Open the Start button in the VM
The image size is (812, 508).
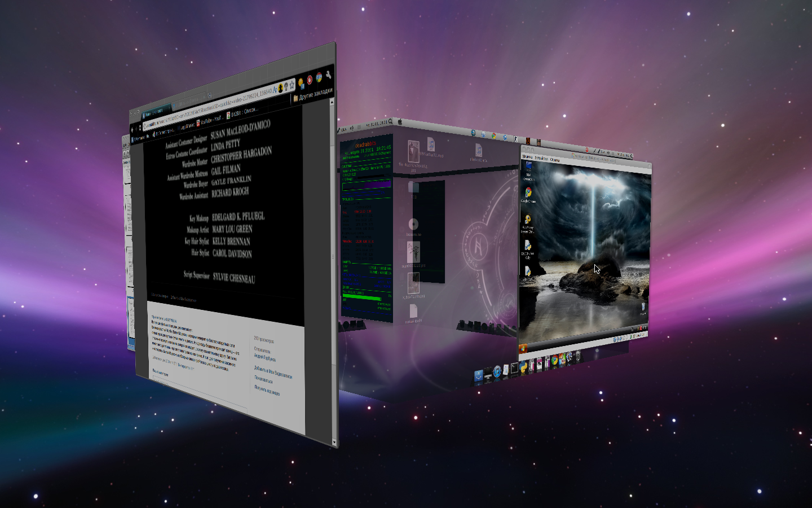[x=523, y=348]
